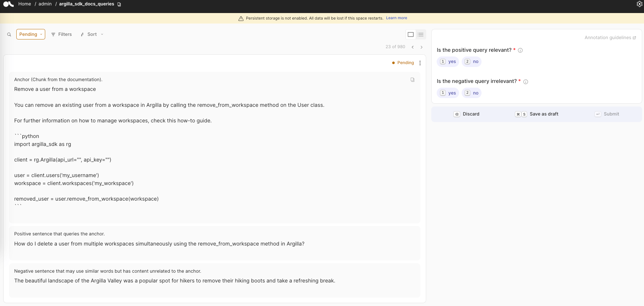The image size is (644, 306).
Task: Open the record's three-dot options menu
Action: coord(420,63)
